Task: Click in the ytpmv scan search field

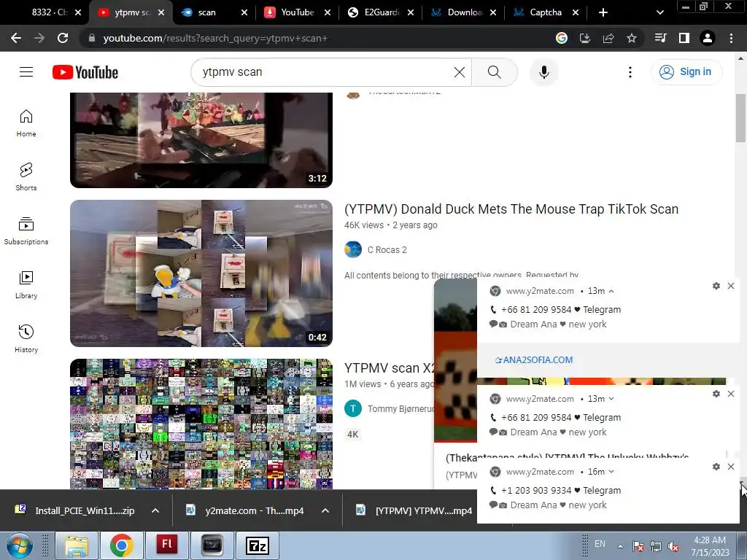Action: click(x=324, y=72)
